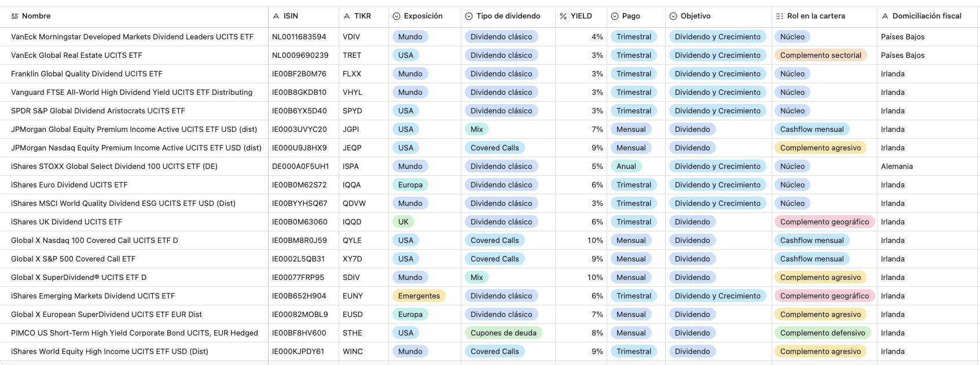Image resolution: width=980 pixels, height=365 pixels.
Task: Open the Exposición column header menu
Action: pyautogui.click(x=425, y=16)
